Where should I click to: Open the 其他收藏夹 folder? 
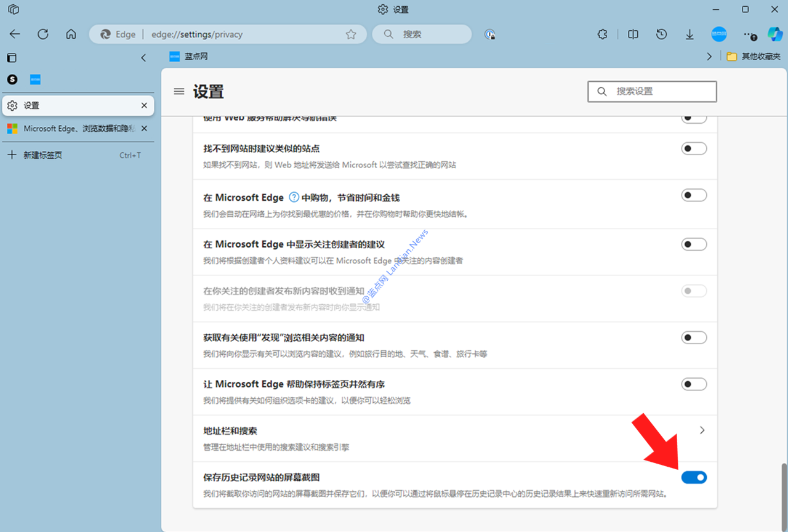(x=754, y=56)
